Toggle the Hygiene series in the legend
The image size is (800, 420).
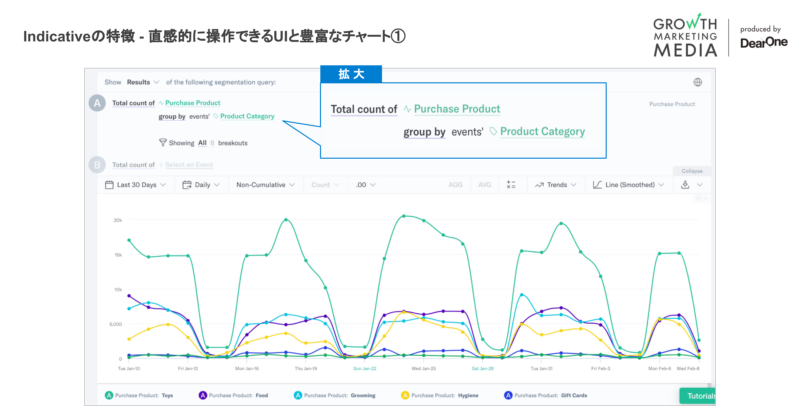tap(440, 396)
